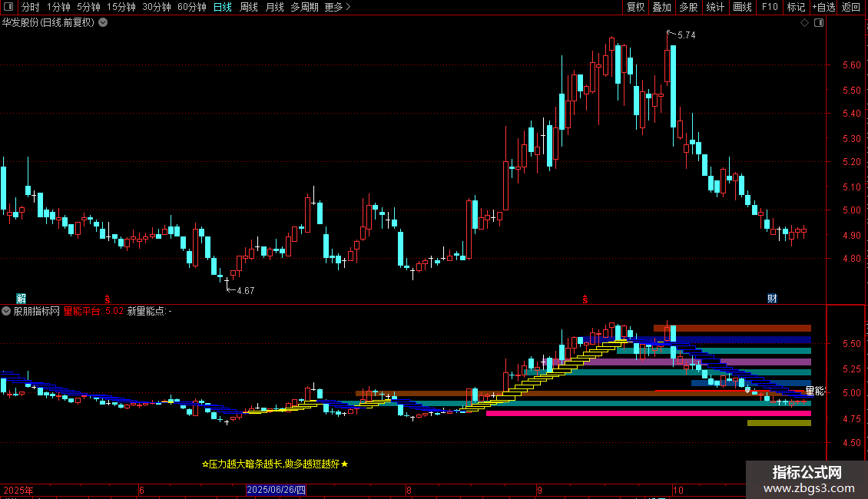Add stock via +自选 button
The image size is (868, 499).
tap(823, 7)
